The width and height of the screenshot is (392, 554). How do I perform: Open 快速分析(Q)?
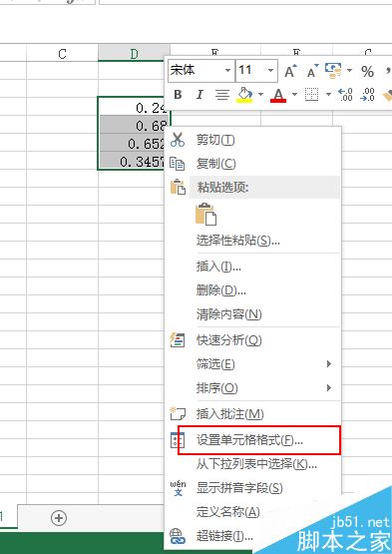tap(252, 340)
